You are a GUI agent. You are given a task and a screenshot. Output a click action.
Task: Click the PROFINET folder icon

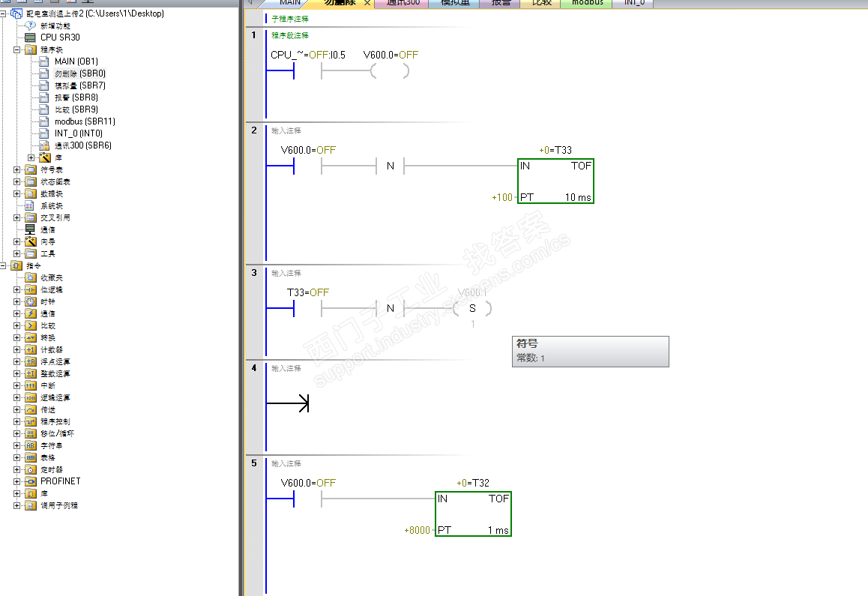tap(31, 482)
